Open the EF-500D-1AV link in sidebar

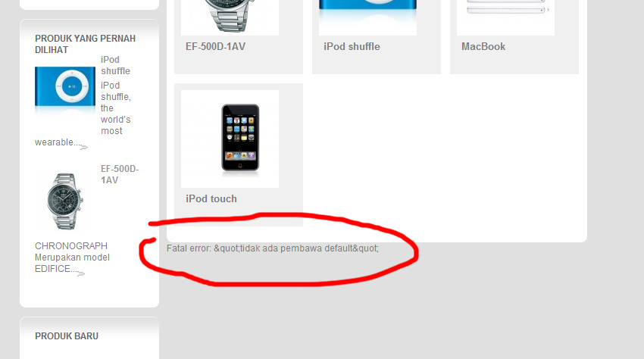[120, 174]
